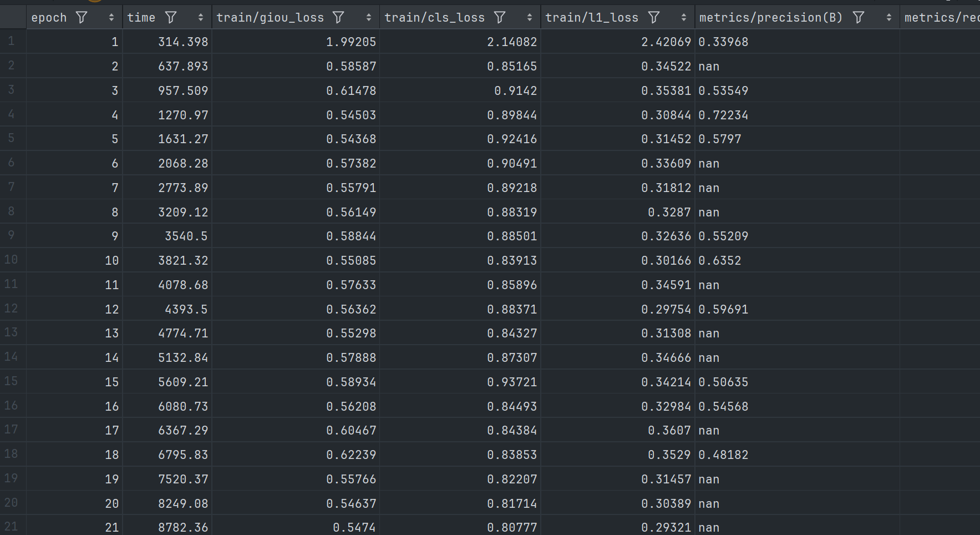This screenshot has width=980, height=535.
Task: Filter the train/l1_loss column
Action: (x=654, y=18)
